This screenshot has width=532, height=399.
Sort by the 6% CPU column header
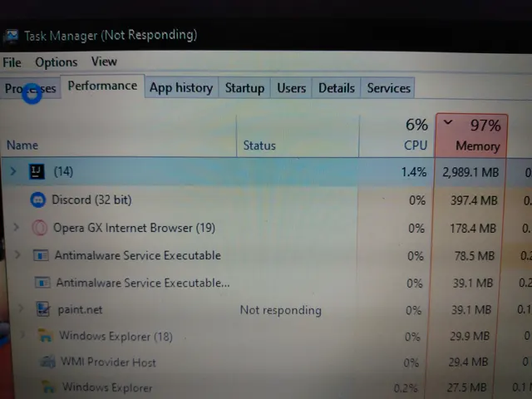coord(397,135)
